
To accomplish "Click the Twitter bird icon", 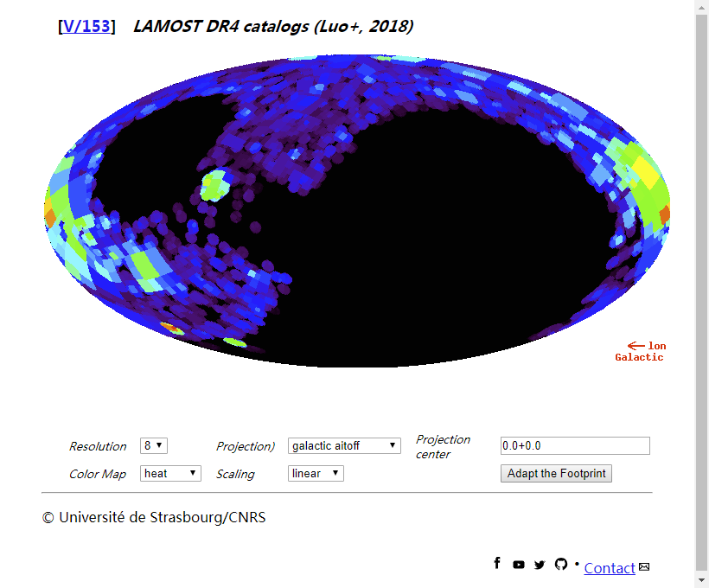I will [x=540, y=565].
